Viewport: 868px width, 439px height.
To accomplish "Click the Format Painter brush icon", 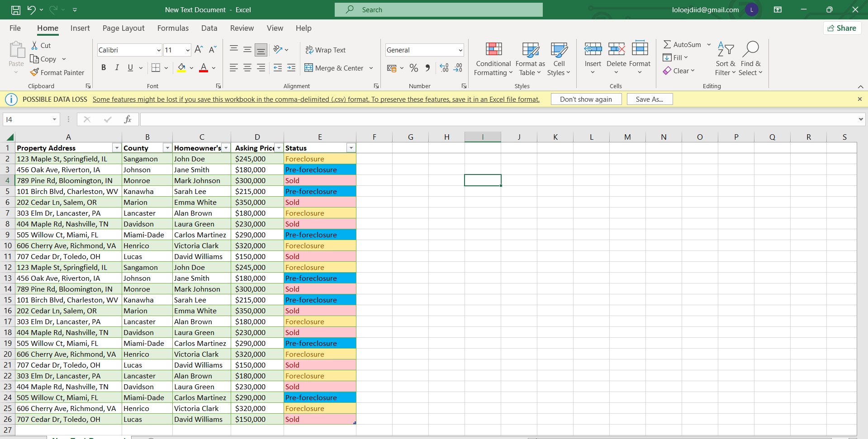I will [x=34, y=72].
